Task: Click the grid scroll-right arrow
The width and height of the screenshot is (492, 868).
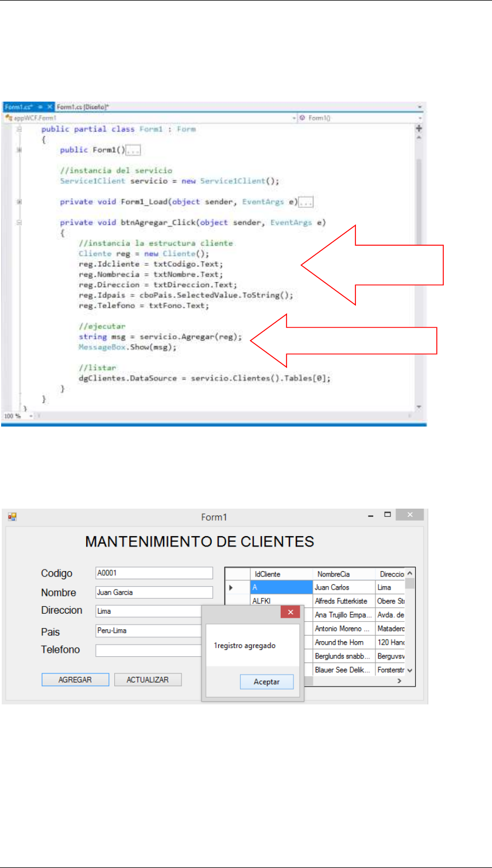Action: point(400,680)
